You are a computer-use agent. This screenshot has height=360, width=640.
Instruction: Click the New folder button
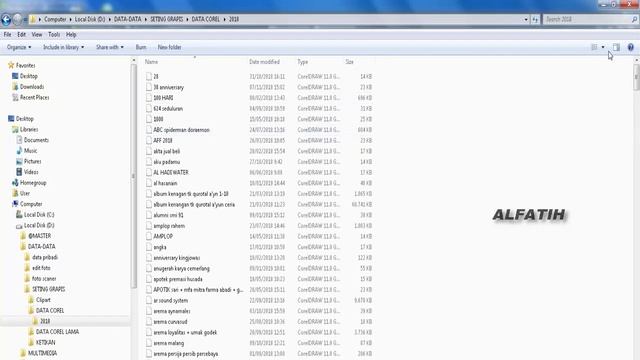(169, 47)
